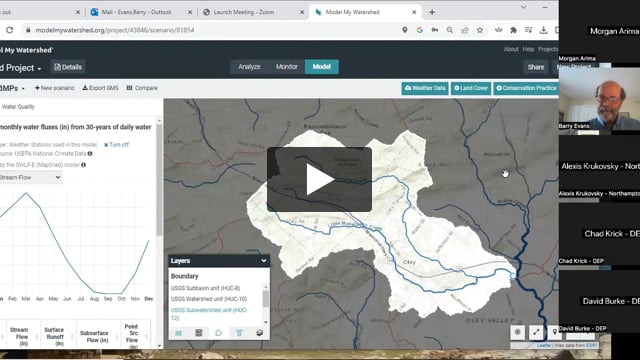
Task: Open the browser downloads icon
Action: coord(543,30)
